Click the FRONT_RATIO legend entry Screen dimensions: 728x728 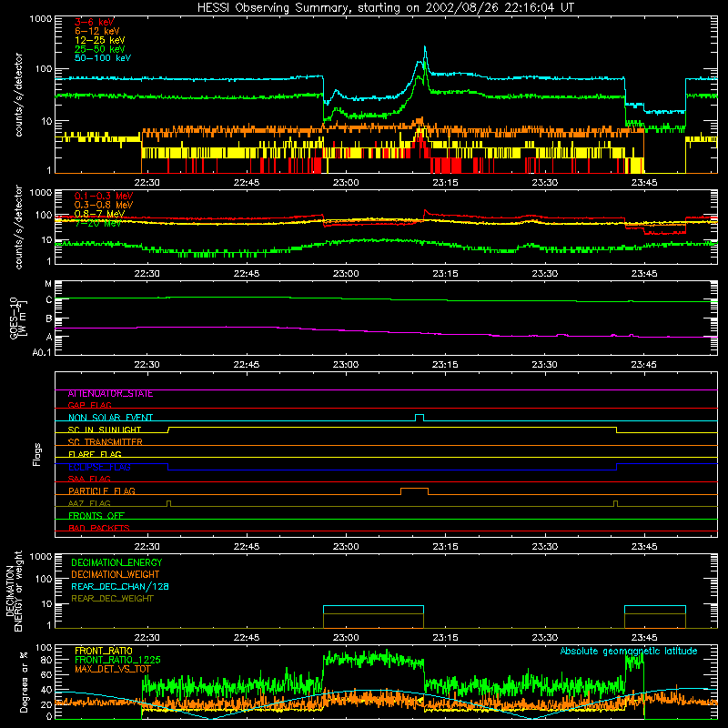click(104, 651)
